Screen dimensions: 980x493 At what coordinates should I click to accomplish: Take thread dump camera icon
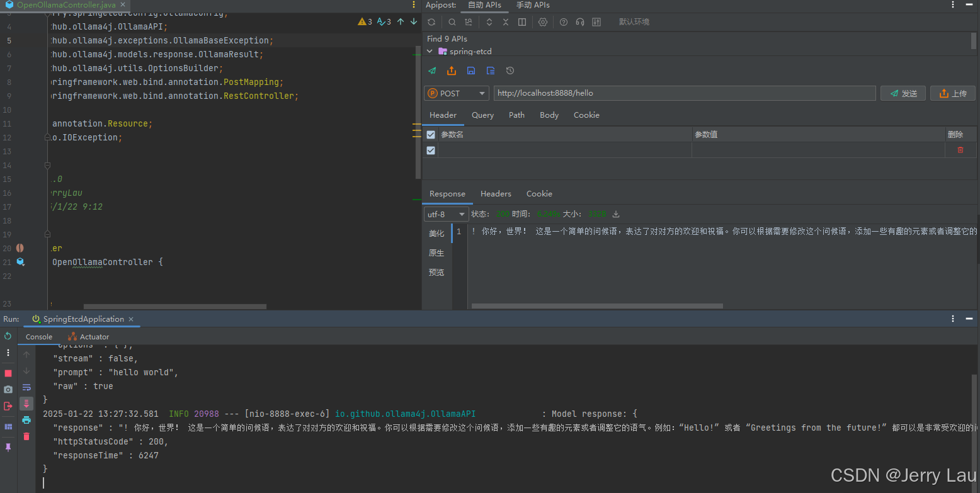coord(8,390)
